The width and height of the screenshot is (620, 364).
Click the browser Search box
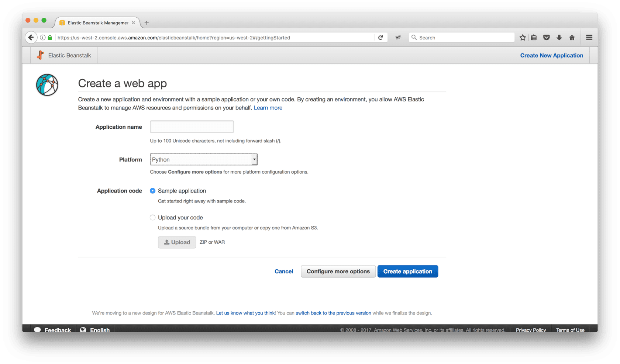pyautogui.click(x=461, y=38)
